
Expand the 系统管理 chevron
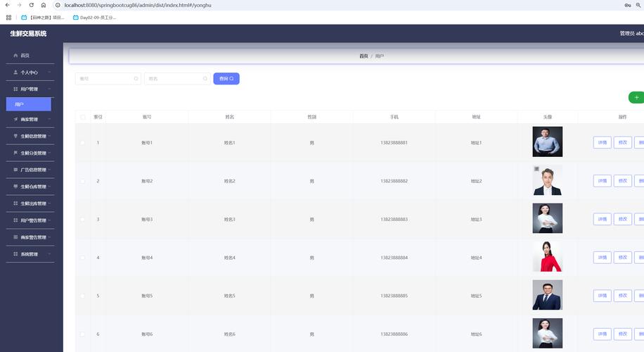point(49,254)
